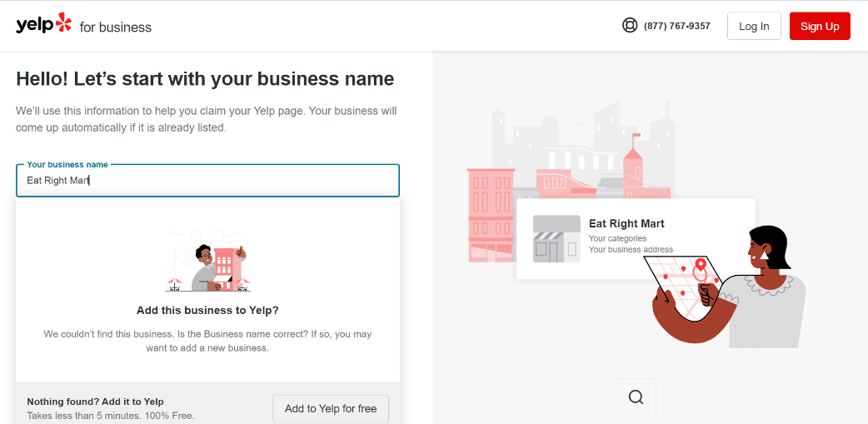Click 'Your categories' placeholder text

(617, 238)
